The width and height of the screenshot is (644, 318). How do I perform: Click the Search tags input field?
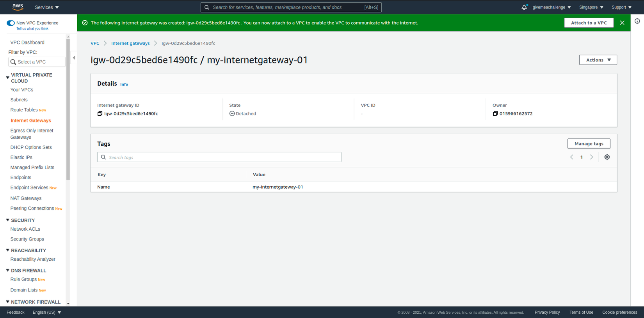tap(219, 157)
